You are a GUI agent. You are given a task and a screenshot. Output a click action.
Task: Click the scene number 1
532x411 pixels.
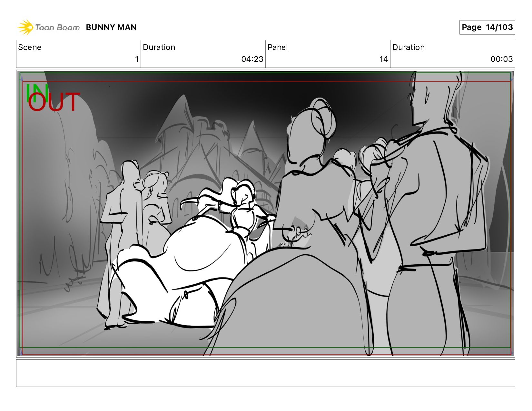click(x=137, y=59)
